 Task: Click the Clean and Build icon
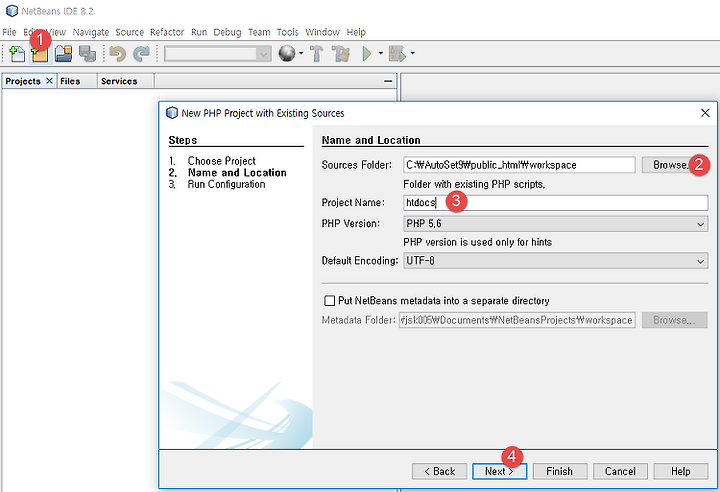tap(341, 54)
